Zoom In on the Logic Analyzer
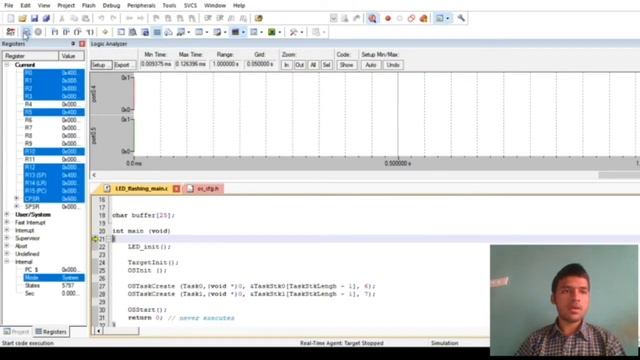 (x=287, y=65)
